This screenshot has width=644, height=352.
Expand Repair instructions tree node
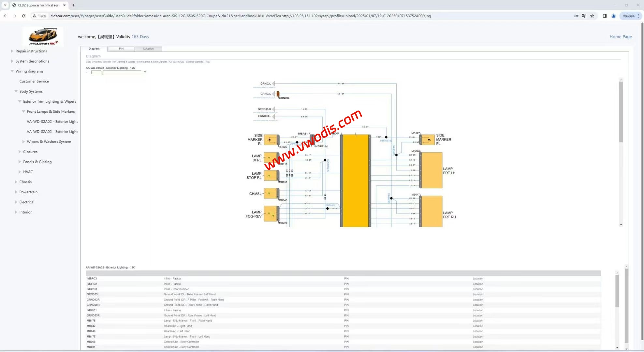[12, 51]
